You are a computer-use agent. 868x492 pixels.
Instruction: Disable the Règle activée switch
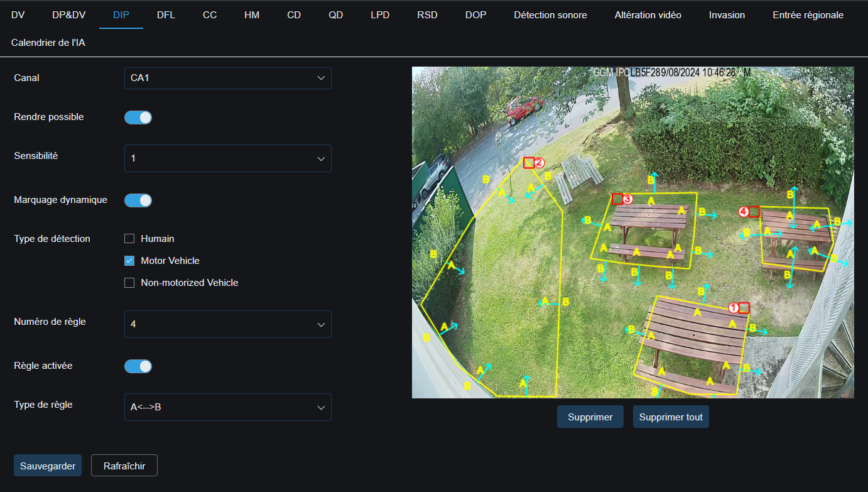(x=138, y=366)
